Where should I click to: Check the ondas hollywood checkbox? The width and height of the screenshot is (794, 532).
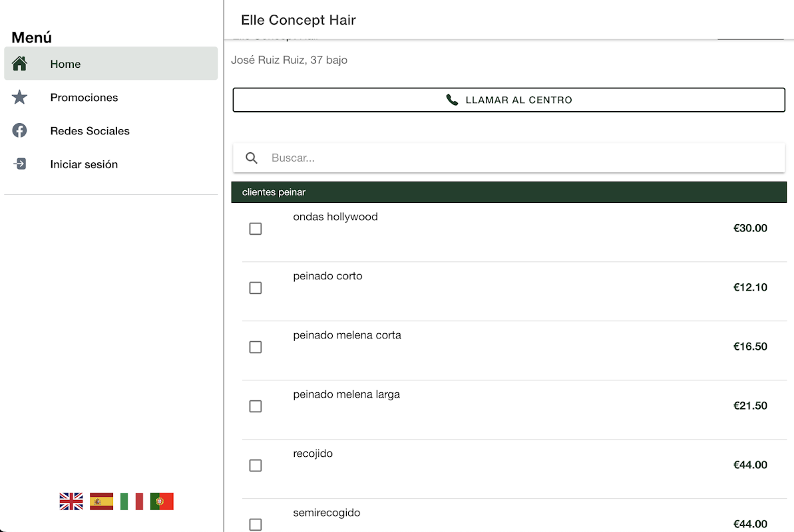click(x=256, y=229)
